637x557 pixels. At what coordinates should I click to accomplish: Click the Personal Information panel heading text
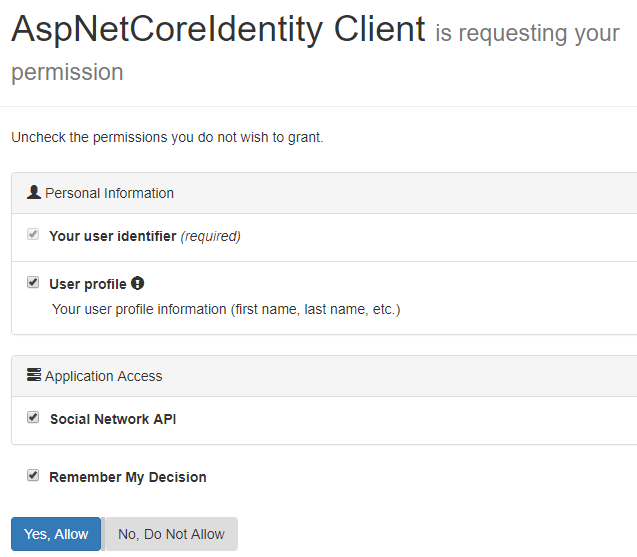pyautogui.click(x=109, y=193)
